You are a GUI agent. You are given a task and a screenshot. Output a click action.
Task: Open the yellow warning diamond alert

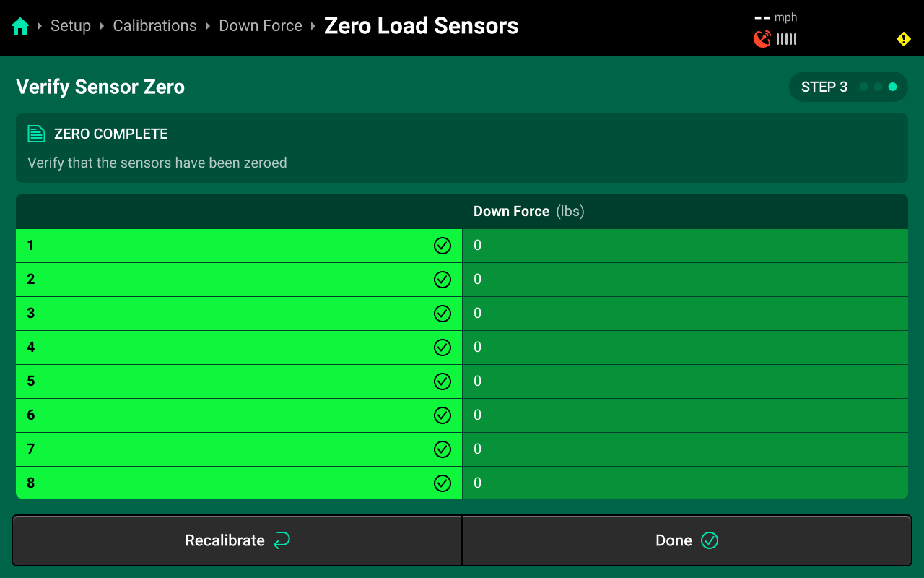(x=904, y=38)
